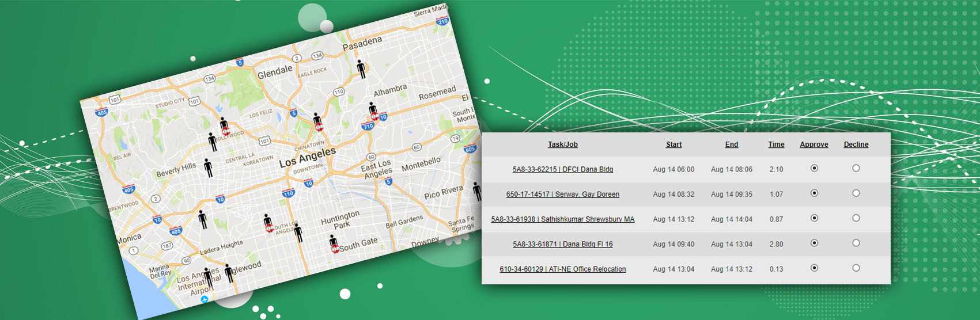Open the Sathishkumar Shrewsbury MA task link
The image size is (980, 320).
pyautogui.click(x=562, y=219)
